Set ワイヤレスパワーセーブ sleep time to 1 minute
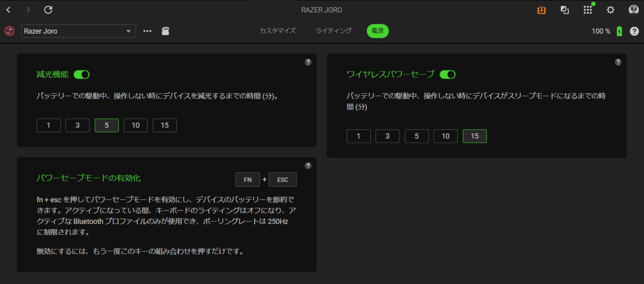Screen dimensions: 644x284 pyautogui.click(x=359, y=136)
